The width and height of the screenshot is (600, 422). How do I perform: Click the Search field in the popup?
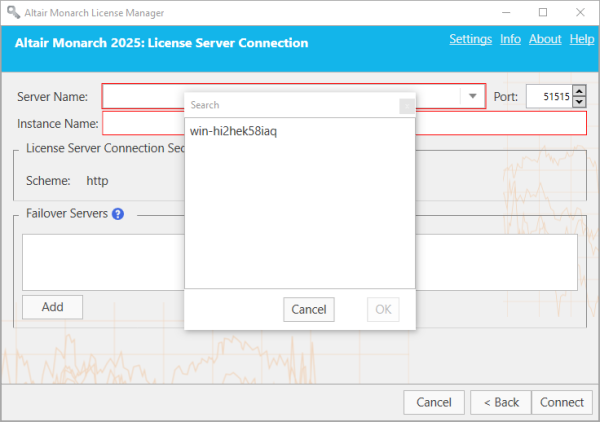(292, 105)
